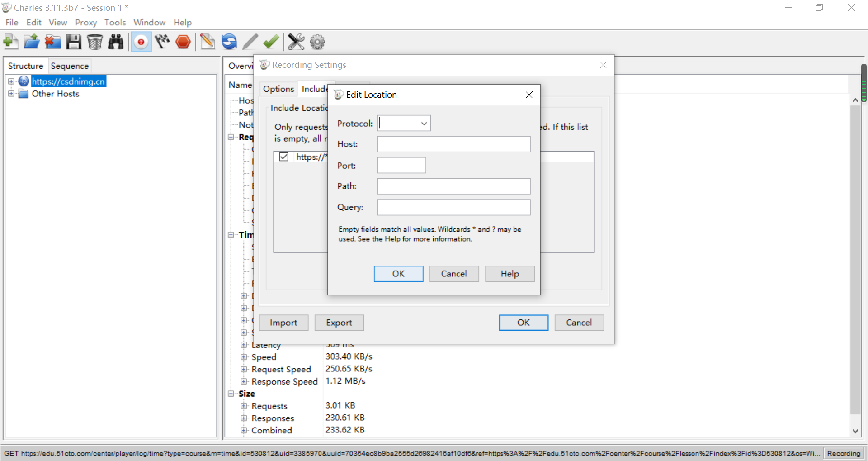Expand the Request Speed row
Screen dimensions: 868x461
(x=244, y=369)
